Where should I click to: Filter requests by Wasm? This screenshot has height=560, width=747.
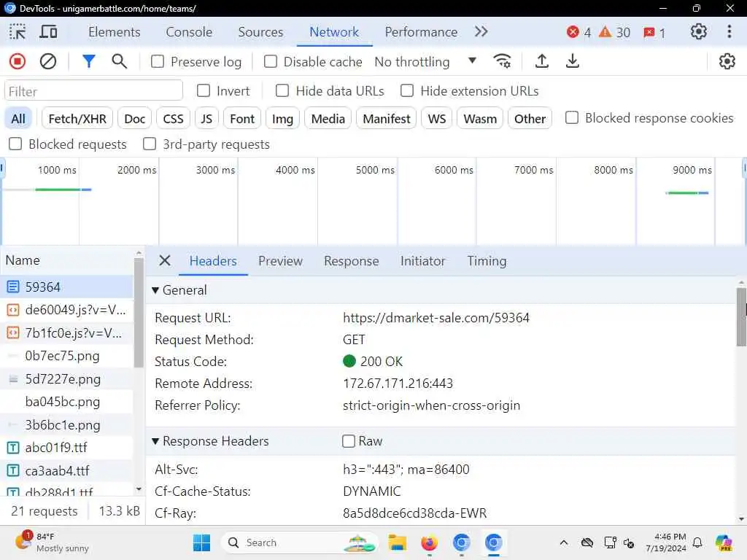[480, 119]
